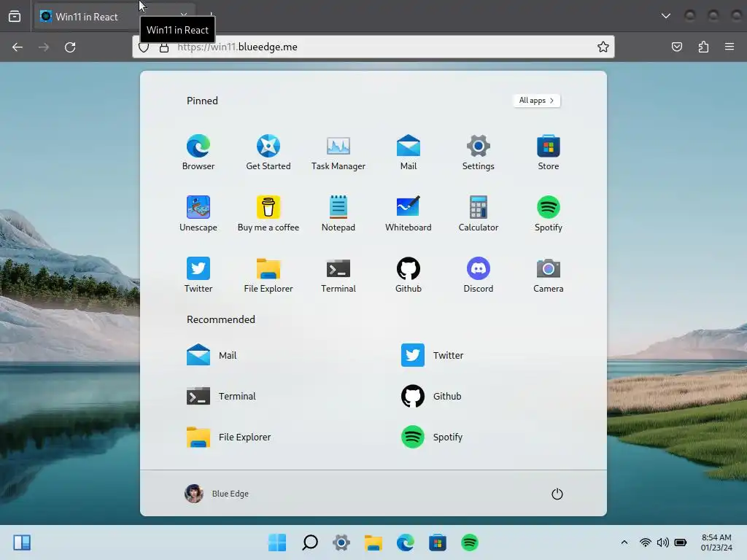
Task: Open the Browser app in Pinned
Action: (x=198, y=152)
